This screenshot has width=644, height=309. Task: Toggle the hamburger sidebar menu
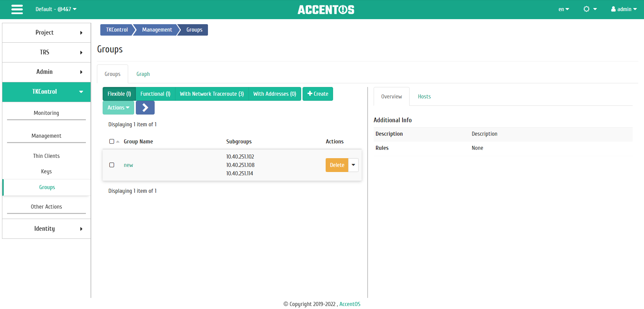pos(17,9)
